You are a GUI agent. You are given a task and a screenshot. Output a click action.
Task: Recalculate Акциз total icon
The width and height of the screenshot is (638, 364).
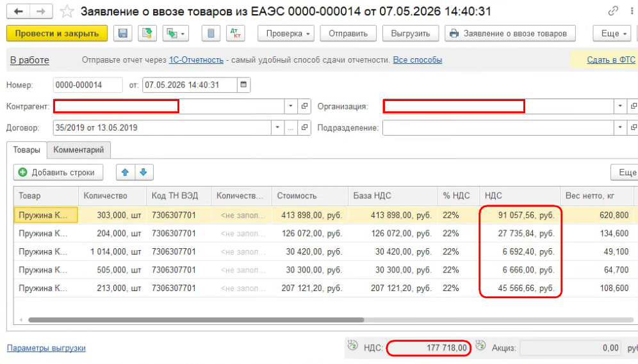(480, 345)
